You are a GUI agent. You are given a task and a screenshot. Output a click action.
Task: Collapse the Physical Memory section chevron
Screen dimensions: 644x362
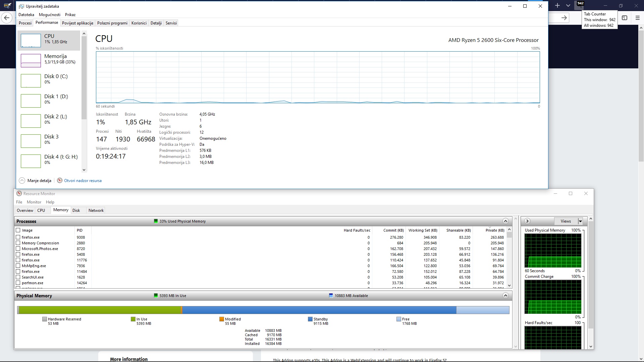point(505,296)
